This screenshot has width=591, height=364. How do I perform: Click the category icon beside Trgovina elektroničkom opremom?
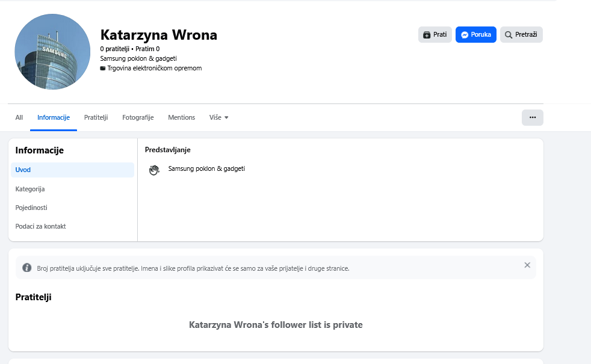[x=103, y=69]
